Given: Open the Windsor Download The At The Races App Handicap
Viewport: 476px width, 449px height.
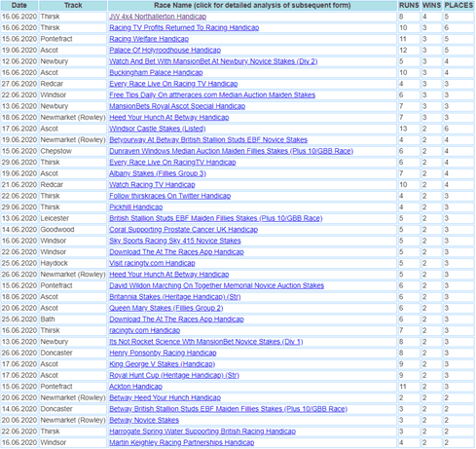Looking at the screenshot, I should [x=176, y=252].
